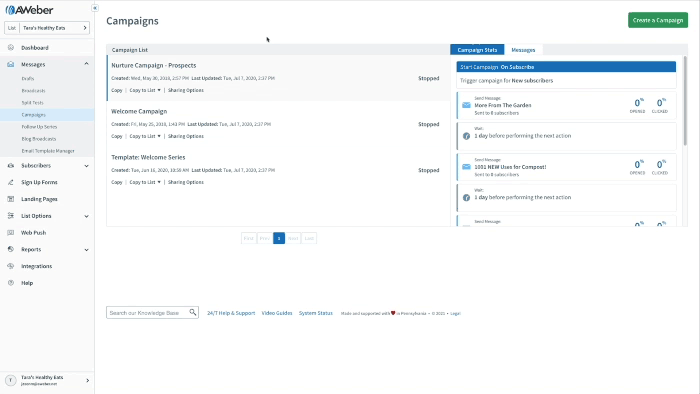This screenshot has height=394, width=700.
Task: Click the Help question mark icon
Action: tap(11, 283)
